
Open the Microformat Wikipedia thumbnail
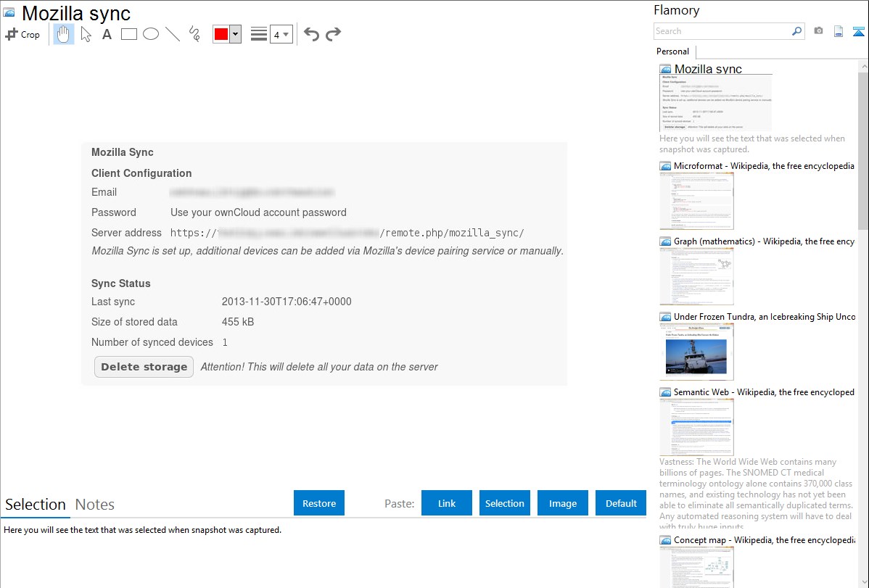coord(696,201)
